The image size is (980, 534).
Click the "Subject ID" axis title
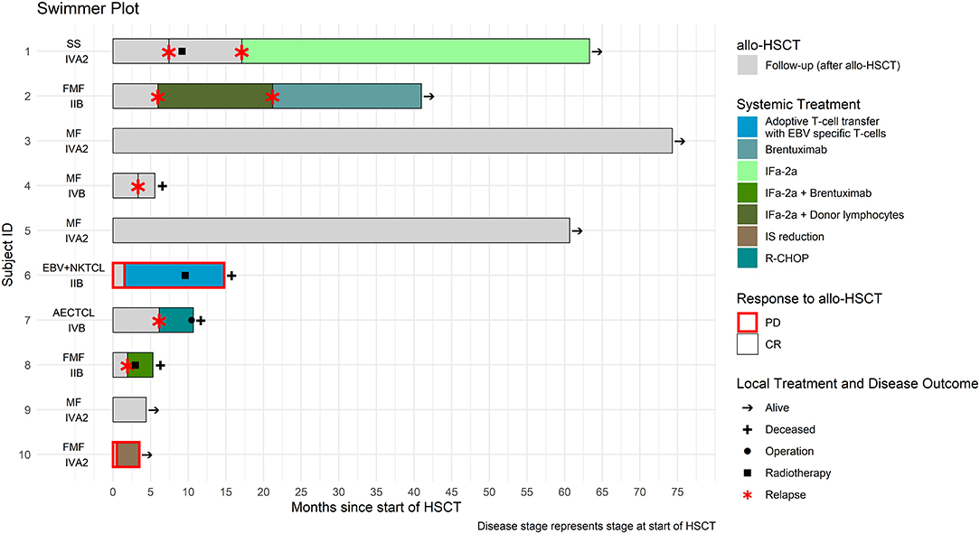[x=8, y=253]
